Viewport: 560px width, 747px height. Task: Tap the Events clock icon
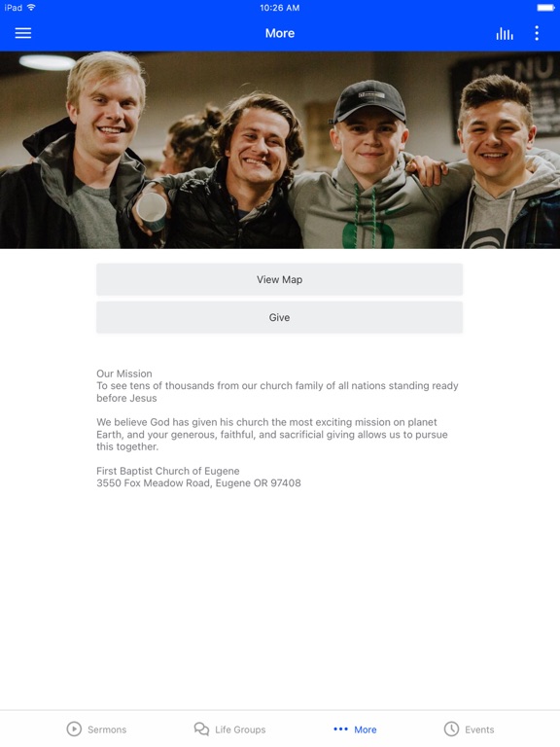pyautogui.click(x=451, y=729)
